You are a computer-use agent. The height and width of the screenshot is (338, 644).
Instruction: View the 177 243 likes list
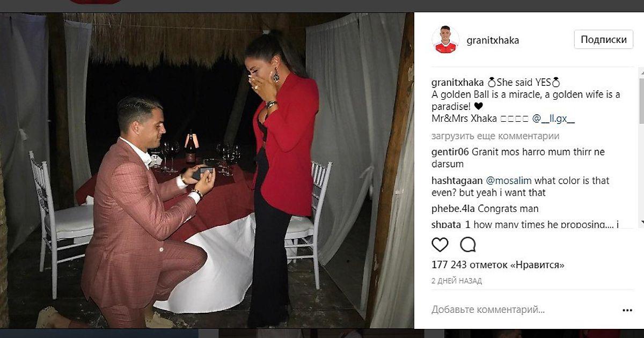498,265
